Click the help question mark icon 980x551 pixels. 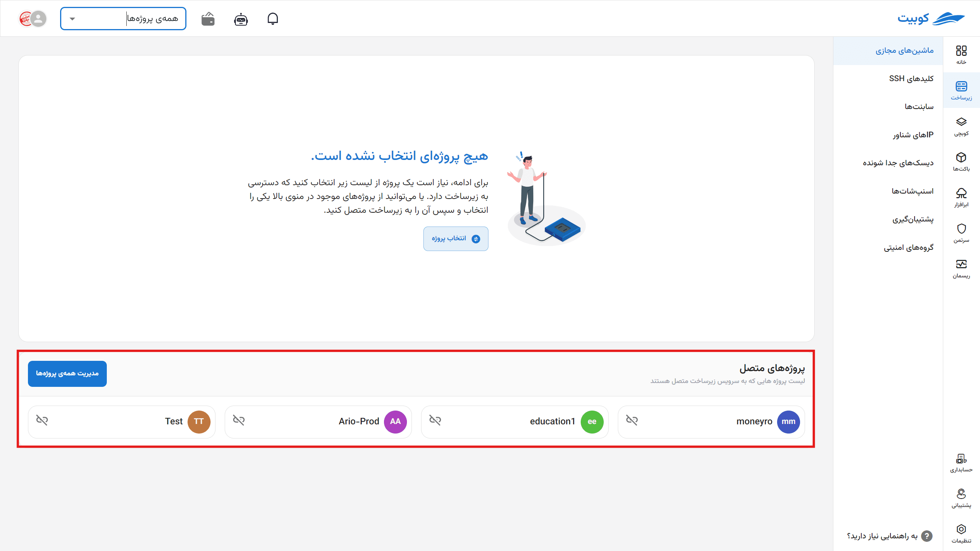(927, 536)
